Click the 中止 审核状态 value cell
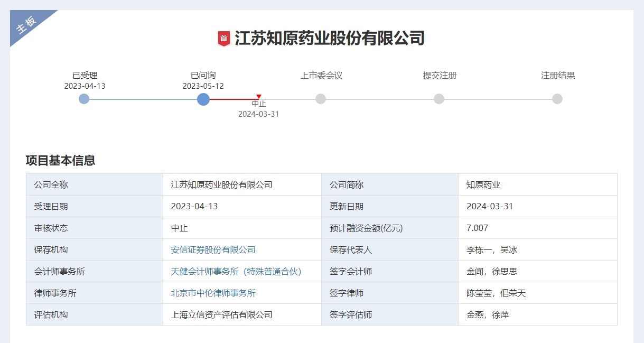The image size is (644, 343). pos(242,228)
